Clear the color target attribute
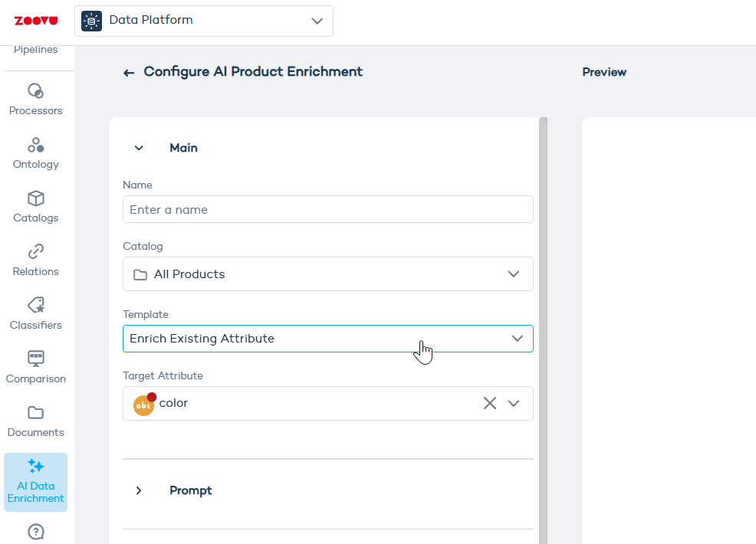Screen dimensions: 756x544 click(490, 403)
